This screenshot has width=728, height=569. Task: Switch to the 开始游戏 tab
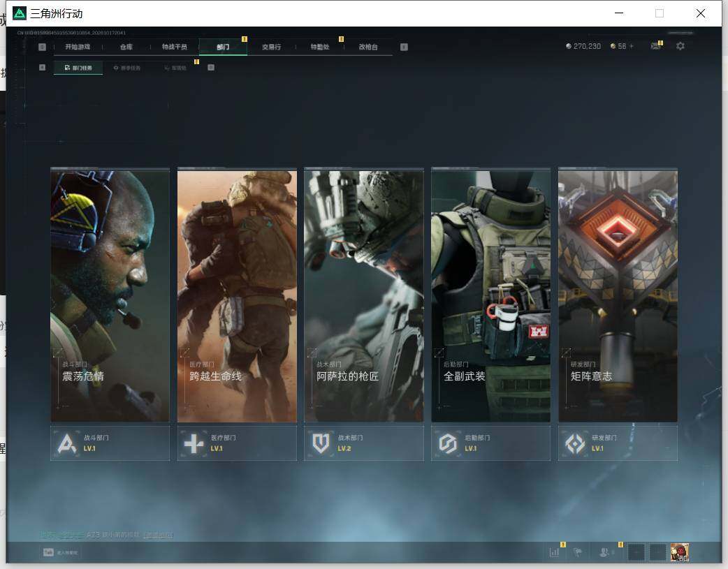[x=78, y=47]
